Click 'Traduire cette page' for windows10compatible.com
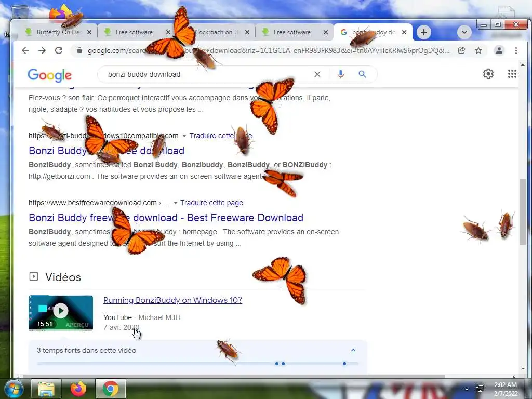This screenshot has width=532, height=399. [x=220, y=136]
